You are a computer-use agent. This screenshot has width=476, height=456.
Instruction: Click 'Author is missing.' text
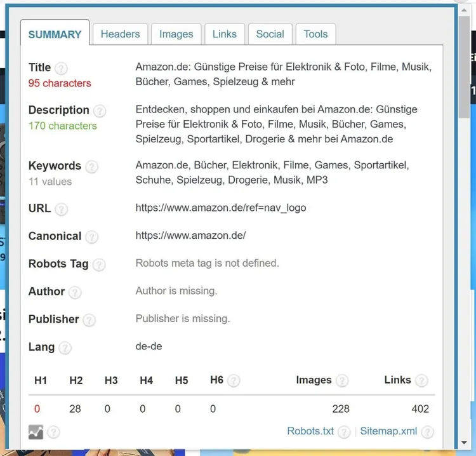pos(176,291)
